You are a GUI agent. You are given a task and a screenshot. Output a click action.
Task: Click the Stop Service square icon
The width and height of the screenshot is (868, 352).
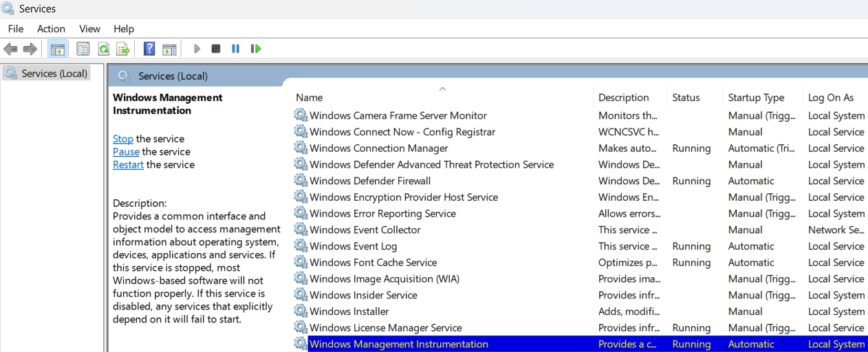click(x=216, y=49)
